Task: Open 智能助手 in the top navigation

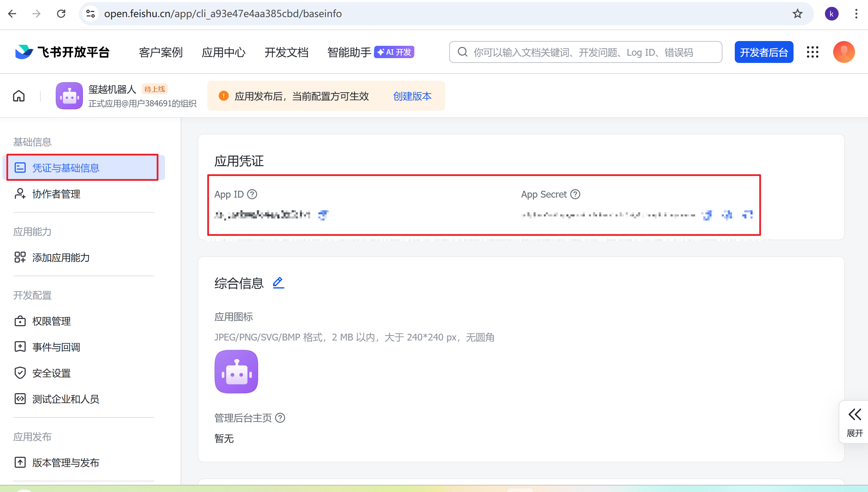Action: 349,52
